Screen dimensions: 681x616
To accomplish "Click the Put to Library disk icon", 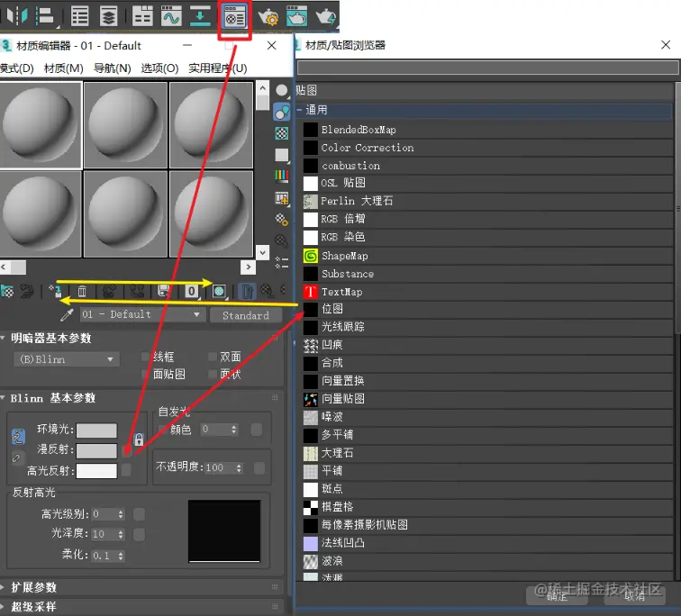I will pyautogui.click(x=163, y=291).
